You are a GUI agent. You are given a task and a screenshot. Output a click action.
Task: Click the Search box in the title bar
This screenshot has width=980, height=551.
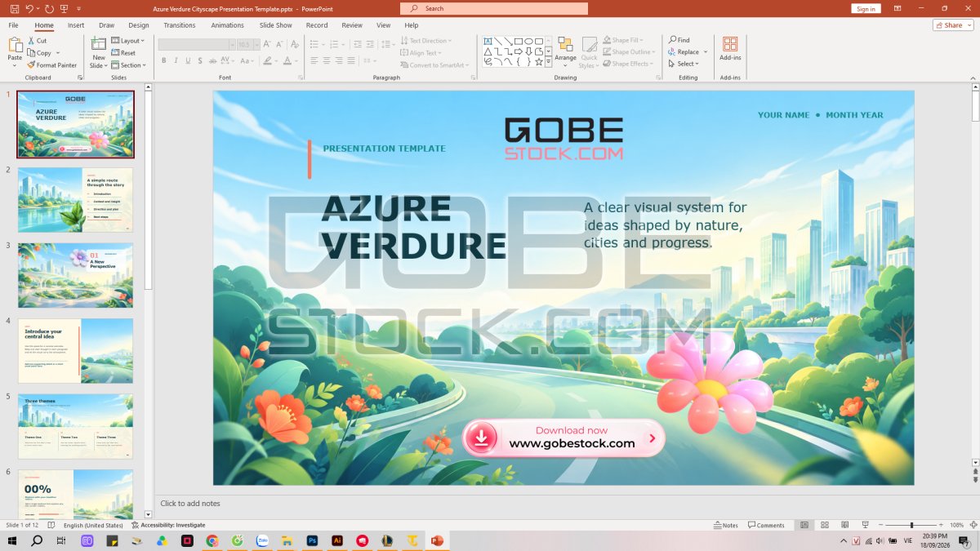pyautogui.click(x=494, y=8)
